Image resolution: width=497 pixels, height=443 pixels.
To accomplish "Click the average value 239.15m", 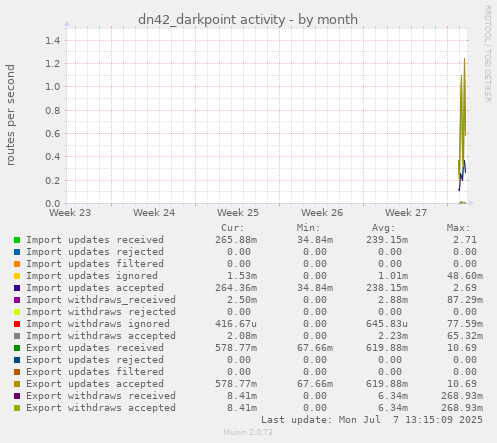I will [387, 240].
